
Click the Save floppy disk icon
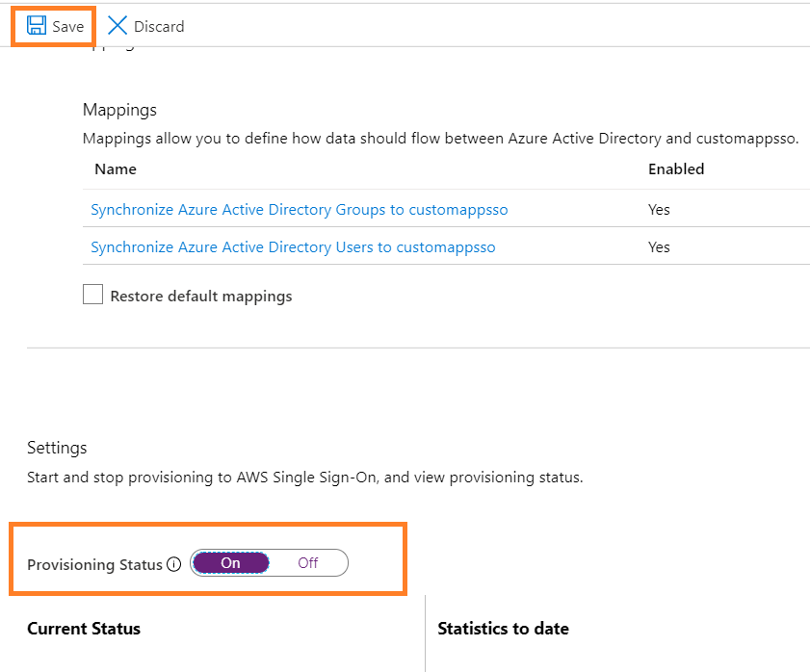pyautogui.click(x=37, y=26)
